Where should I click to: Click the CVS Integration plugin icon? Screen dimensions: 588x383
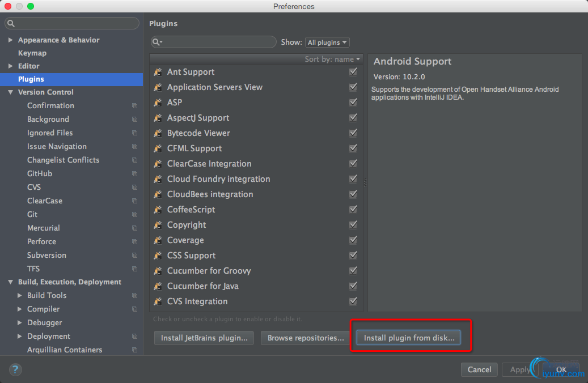coord(158,301)
